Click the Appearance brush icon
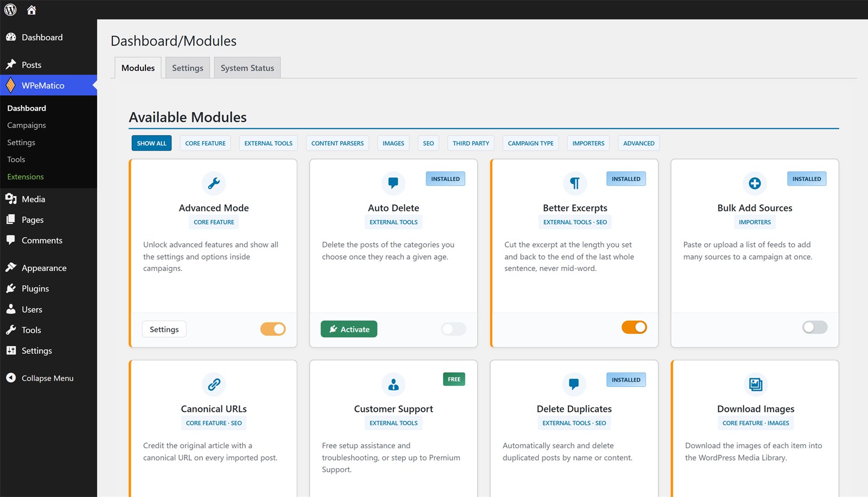Image resolution: width=868 pixels, height=497 pixels. 11,268
